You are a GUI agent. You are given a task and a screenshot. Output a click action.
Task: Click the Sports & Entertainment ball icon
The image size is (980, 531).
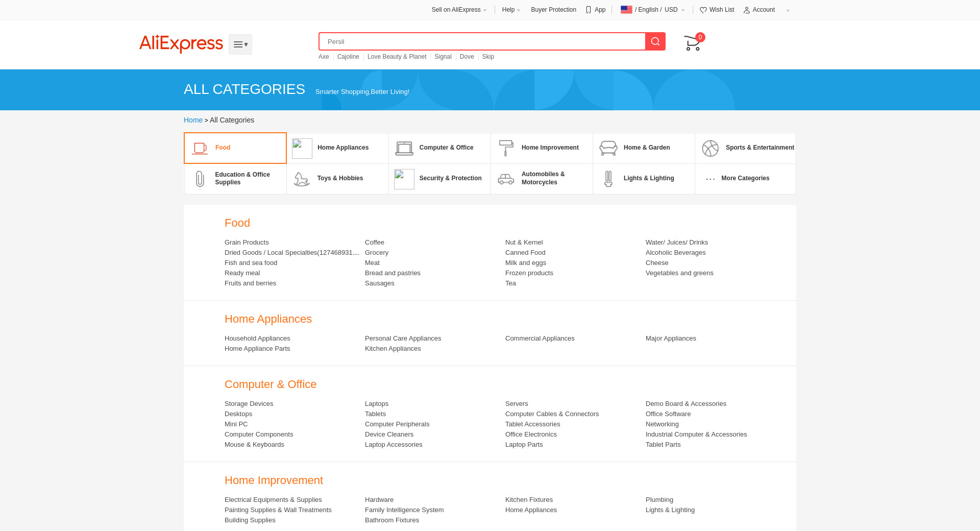[x=710, y=149]
